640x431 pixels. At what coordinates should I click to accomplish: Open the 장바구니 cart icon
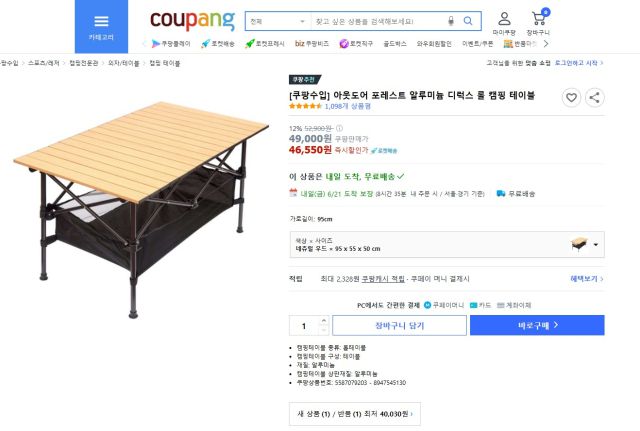pyautogui.click(x=539, y=23)
